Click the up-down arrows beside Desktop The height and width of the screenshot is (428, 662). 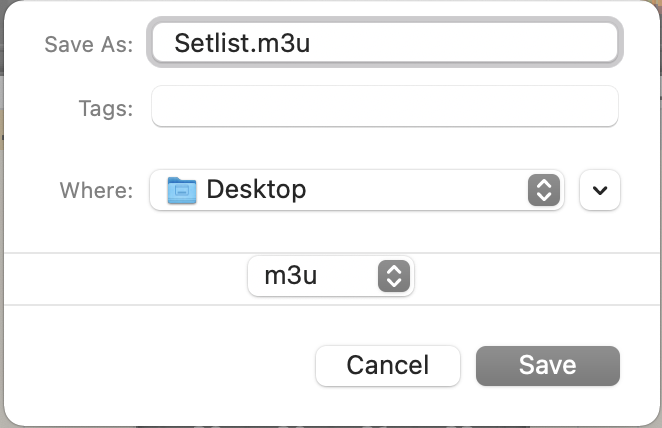(541, 189)
